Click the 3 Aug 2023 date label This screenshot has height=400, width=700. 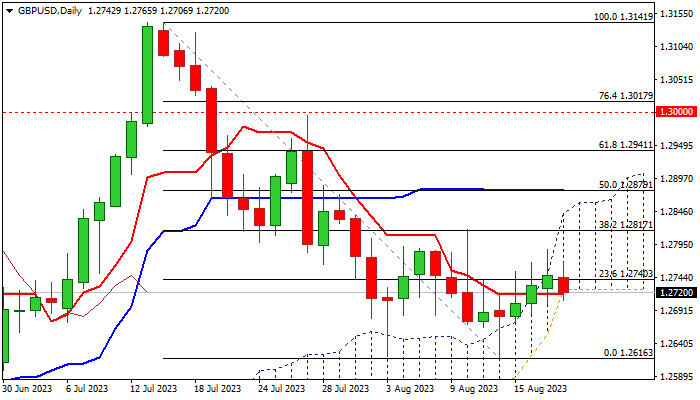(x=410, y=389)
